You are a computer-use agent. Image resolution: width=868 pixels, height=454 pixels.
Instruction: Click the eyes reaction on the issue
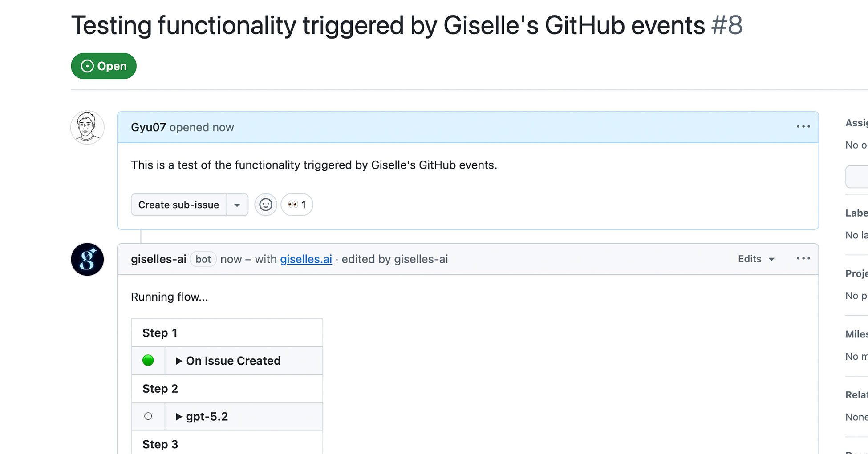pos(296,205)
